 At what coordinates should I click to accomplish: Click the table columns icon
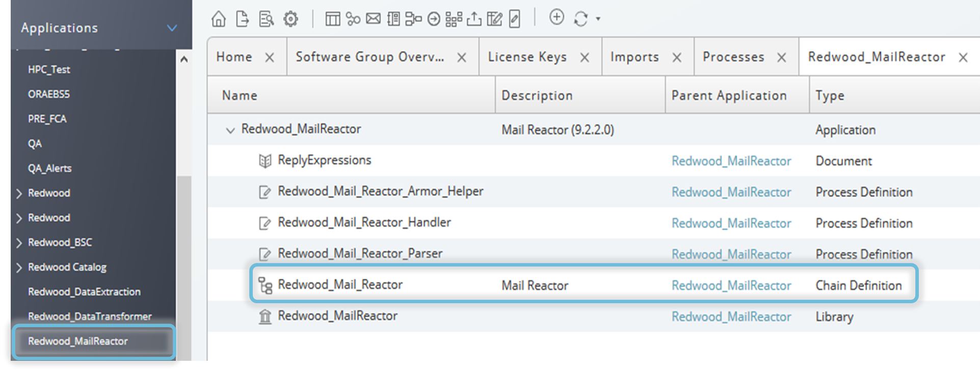tap(333, 19)
